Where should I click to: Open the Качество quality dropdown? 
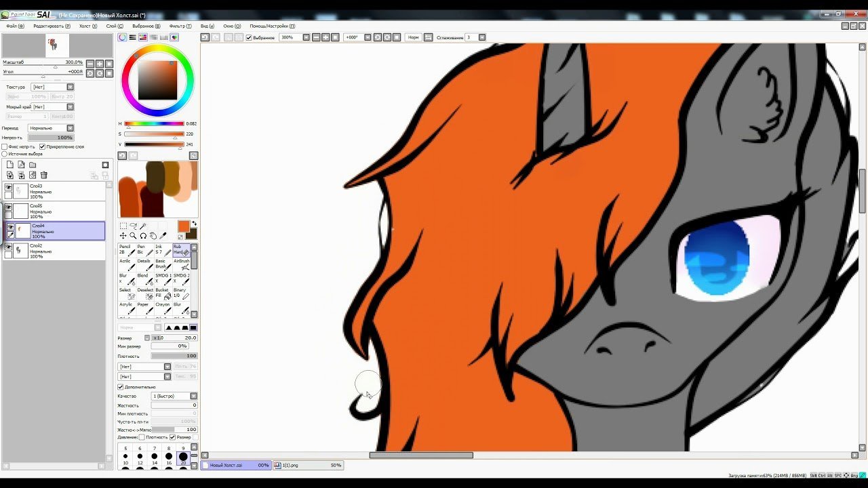pyautogui.click(x=174, y=396)
